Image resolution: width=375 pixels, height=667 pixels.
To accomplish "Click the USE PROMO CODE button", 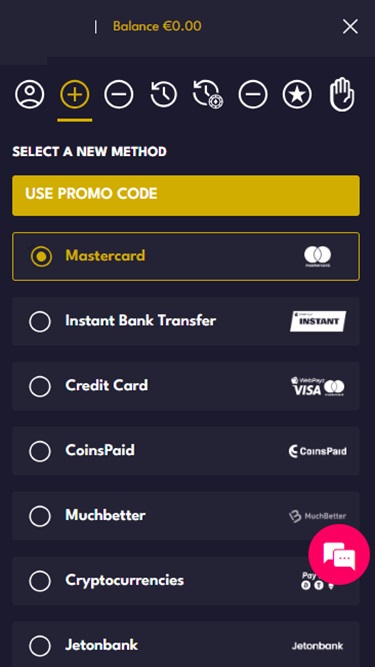I will point(186,195).
